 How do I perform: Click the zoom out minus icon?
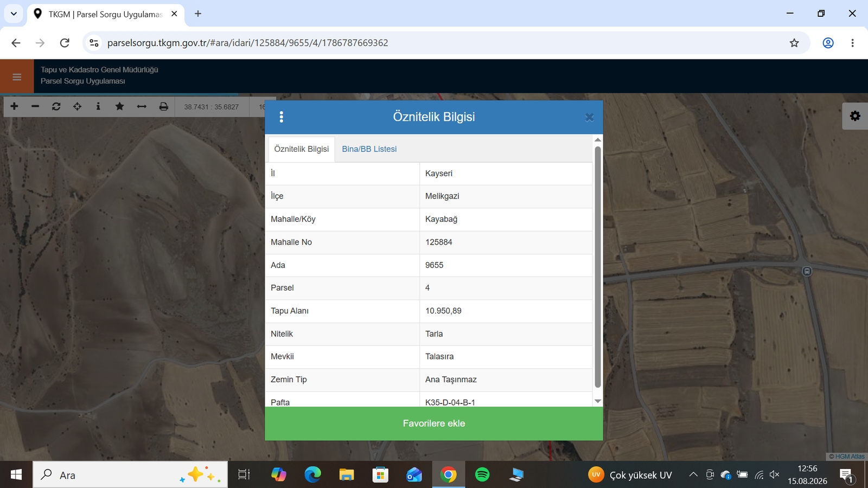[x=35, y=106]
